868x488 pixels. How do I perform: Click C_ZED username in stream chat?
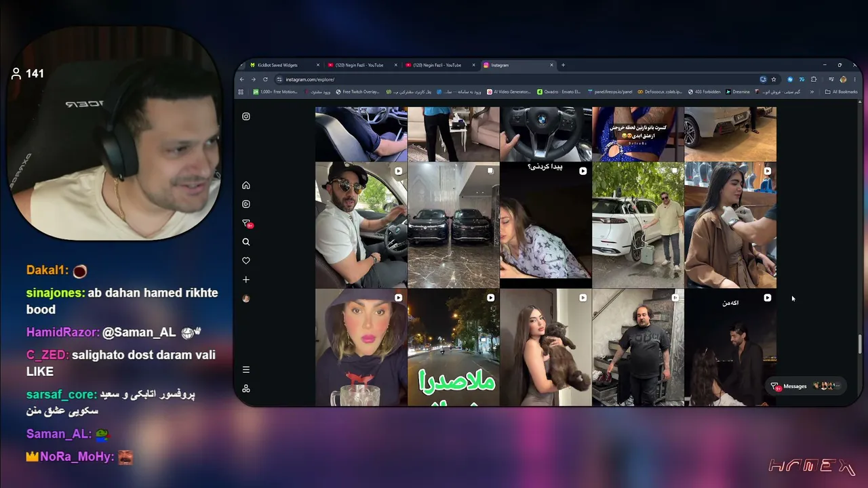[x=47, y=354]
